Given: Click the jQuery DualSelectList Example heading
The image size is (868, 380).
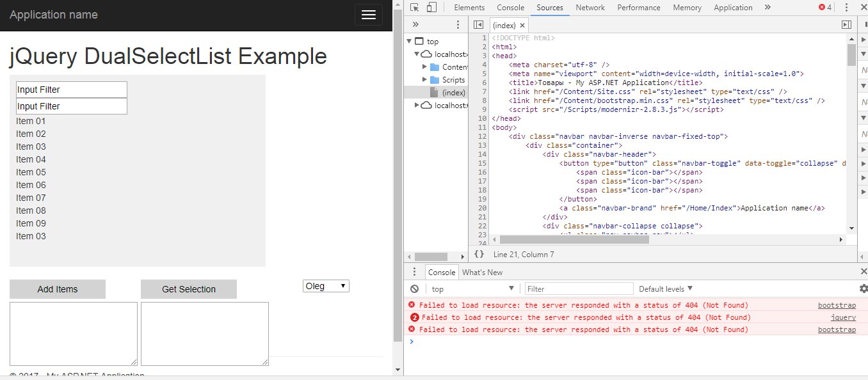Looking at the screenshot, I should pyautogui.click(x=168, y=56).
